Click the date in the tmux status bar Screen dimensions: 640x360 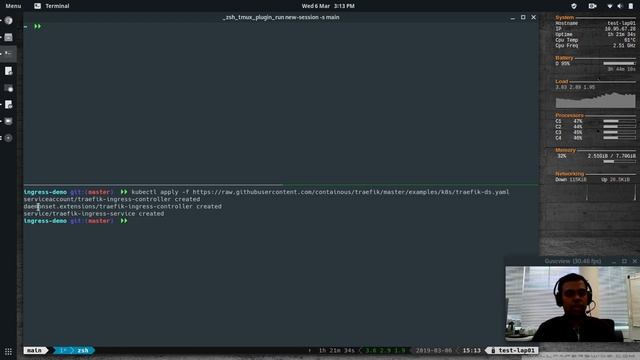[433, 350]
